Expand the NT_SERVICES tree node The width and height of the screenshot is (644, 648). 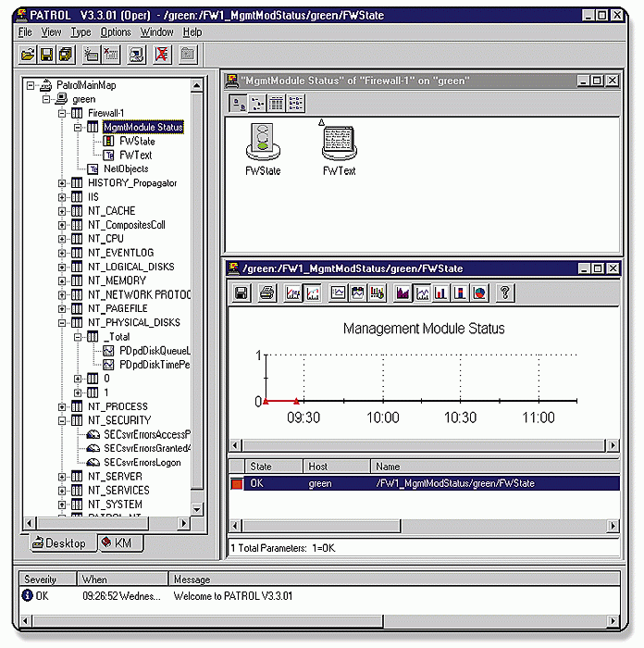coord(62,491)
